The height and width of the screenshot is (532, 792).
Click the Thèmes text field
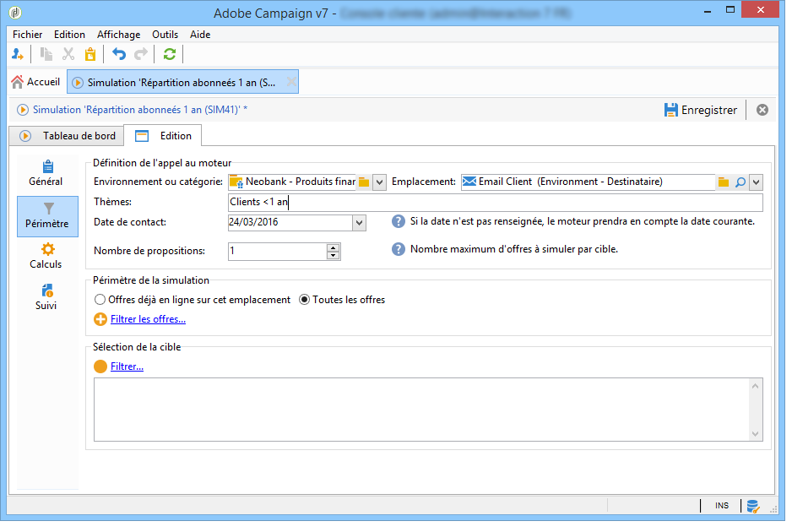point(496,202)
